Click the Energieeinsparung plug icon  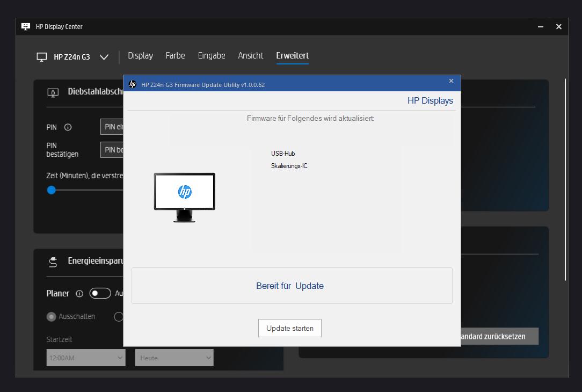(53, 262)
